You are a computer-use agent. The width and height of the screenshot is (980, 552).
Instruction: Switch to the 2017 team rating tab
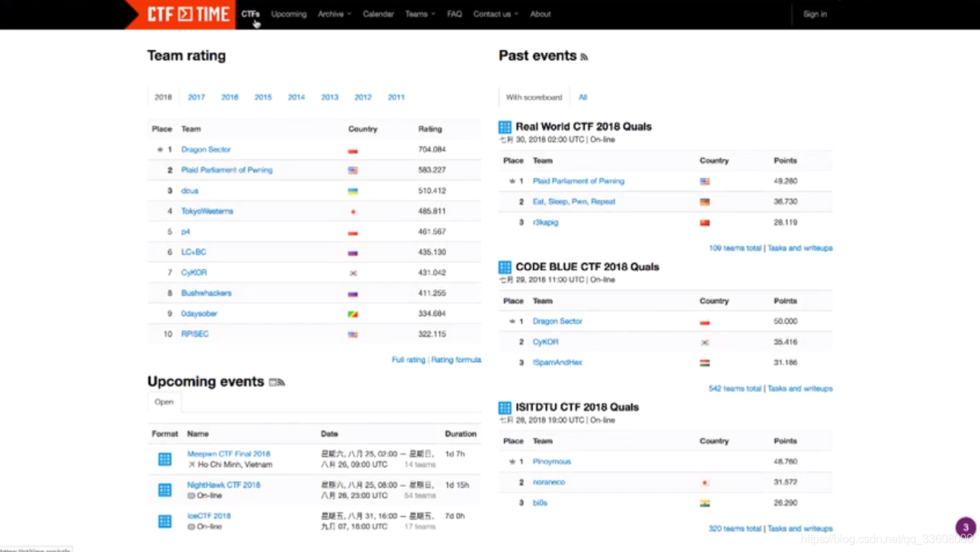coord(196,98)
